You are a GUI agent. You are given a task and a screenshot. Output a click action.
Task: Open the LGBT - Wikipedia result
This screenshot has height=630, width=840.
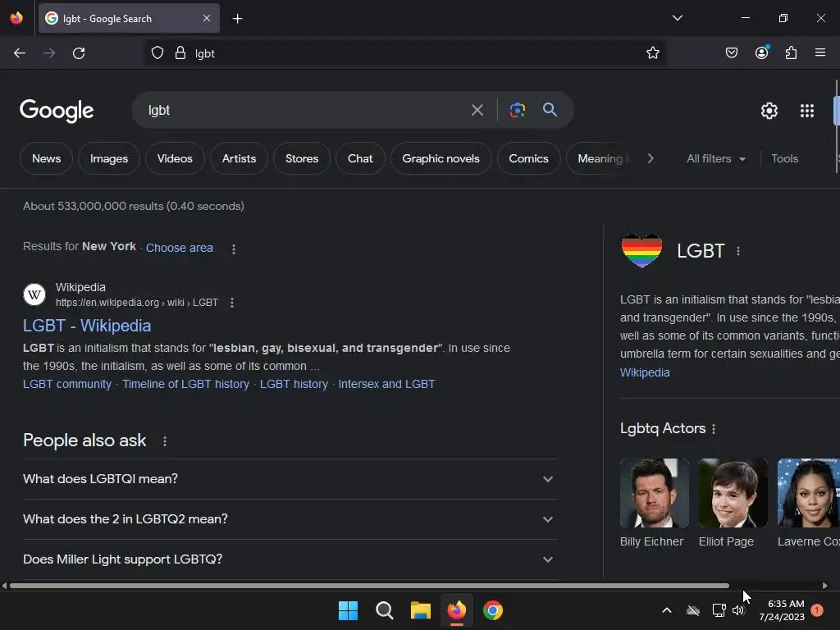87,326
